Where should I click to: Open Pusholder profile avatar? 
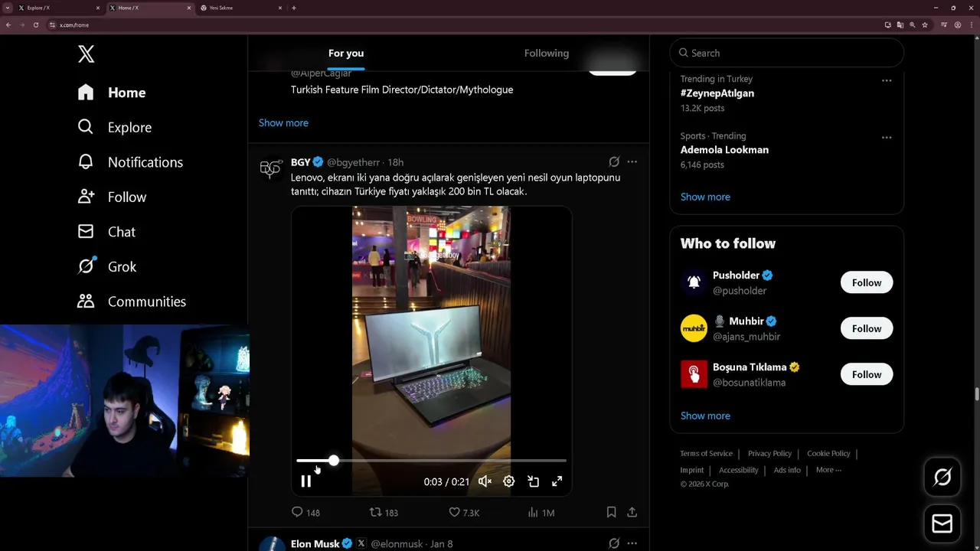pos(694,282)
